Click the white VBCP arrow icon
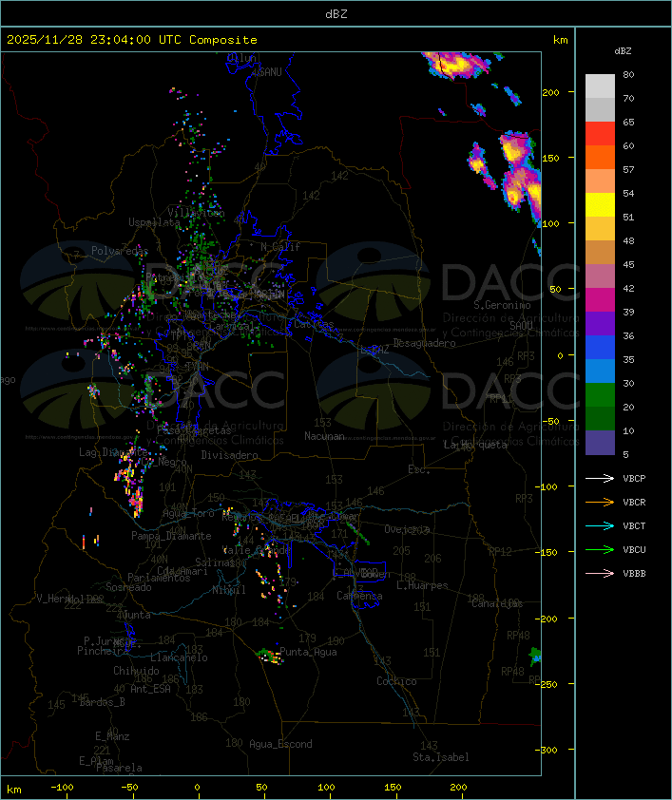 point(600,478)
